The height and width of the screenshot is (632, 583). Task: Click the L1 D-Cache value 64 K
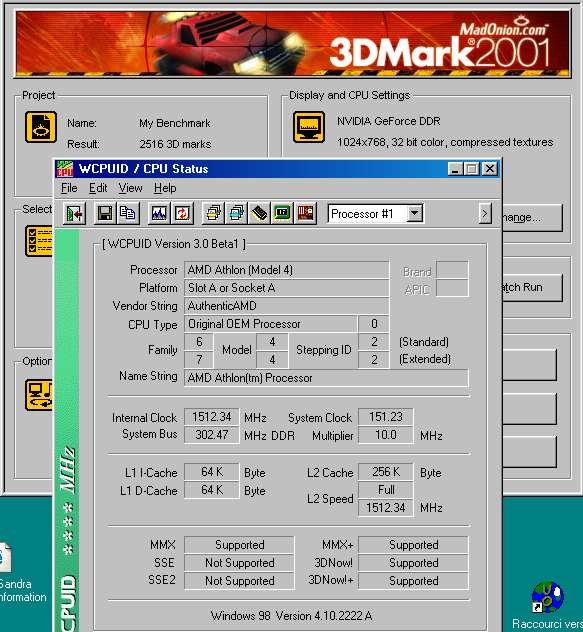[x=212, y=490]
